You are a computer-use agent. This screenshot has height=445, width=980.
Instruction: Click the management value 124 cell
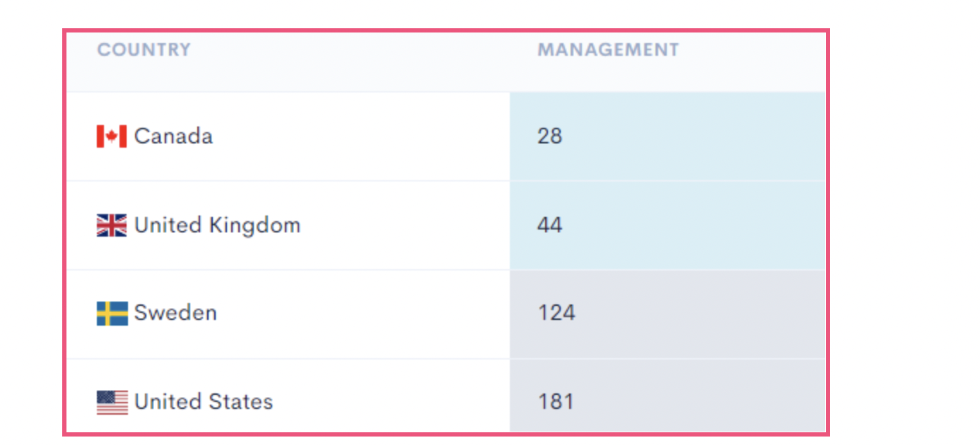pos(667,314)
